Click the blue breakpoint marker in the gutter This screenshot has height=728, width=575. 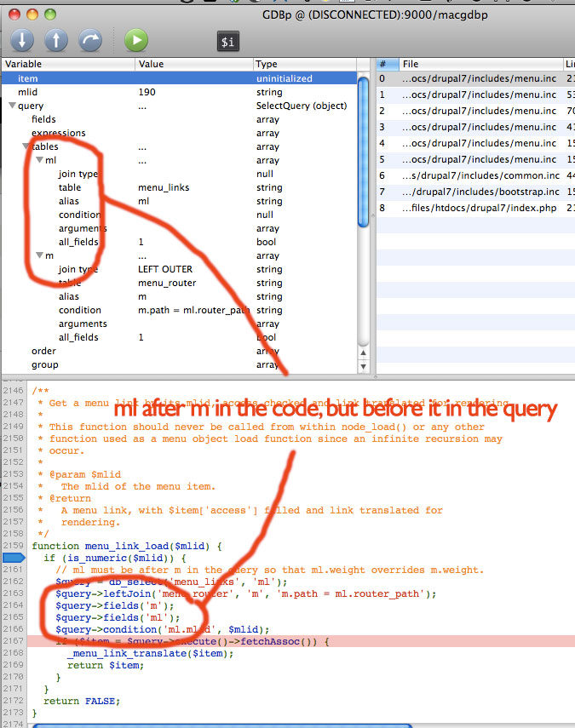(x=14, y=558)
